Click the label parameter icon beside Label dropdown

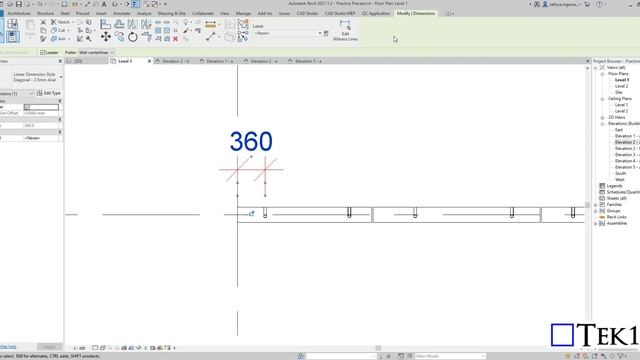[326, 33]
